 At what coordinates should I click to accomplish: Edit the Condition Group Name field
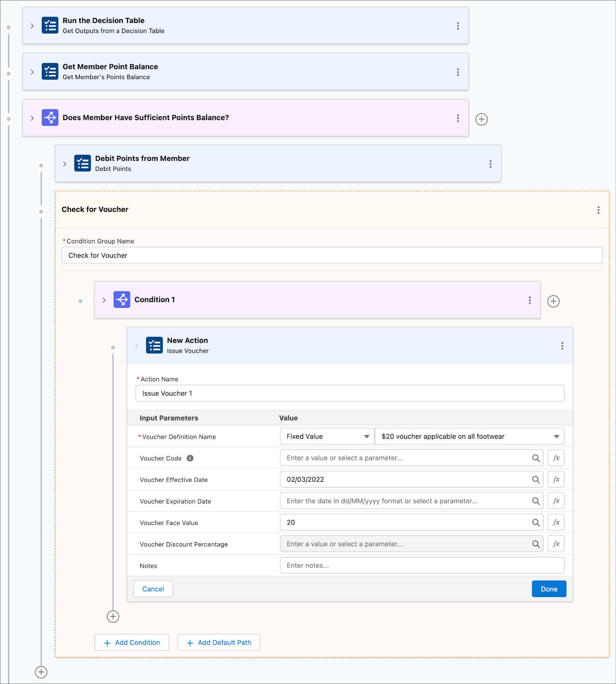coord(332,255)
